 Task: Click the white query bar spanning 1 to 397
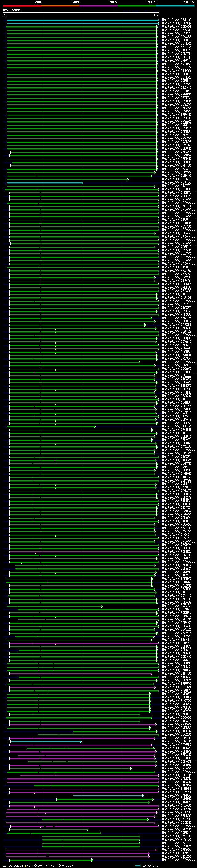81,13
